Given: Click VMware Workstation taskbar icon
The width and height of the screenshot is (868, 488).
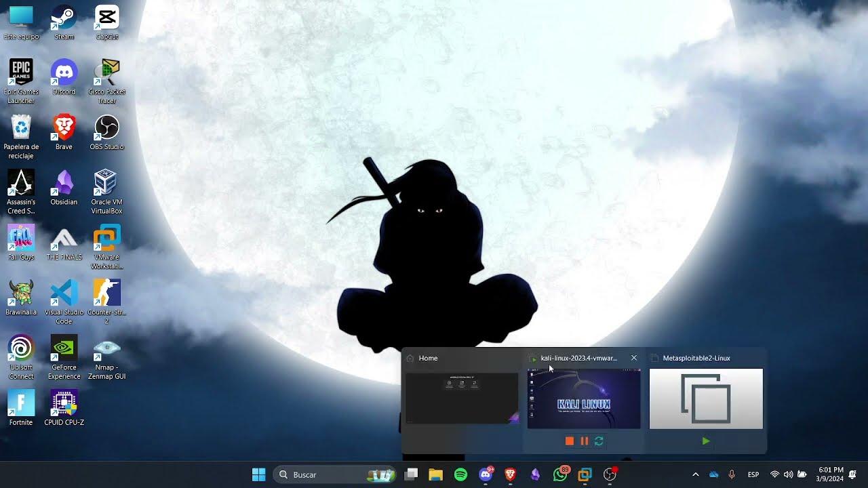Looking at the screenshot, I should pyautogui.click(x=585, y=474).
